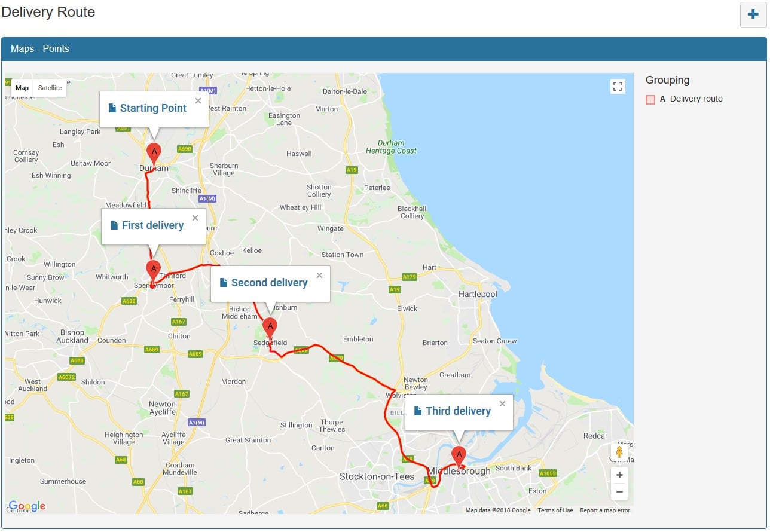
Task: Close the Starting Point popup
Action: pyautogui.click(x=198, y=101)
